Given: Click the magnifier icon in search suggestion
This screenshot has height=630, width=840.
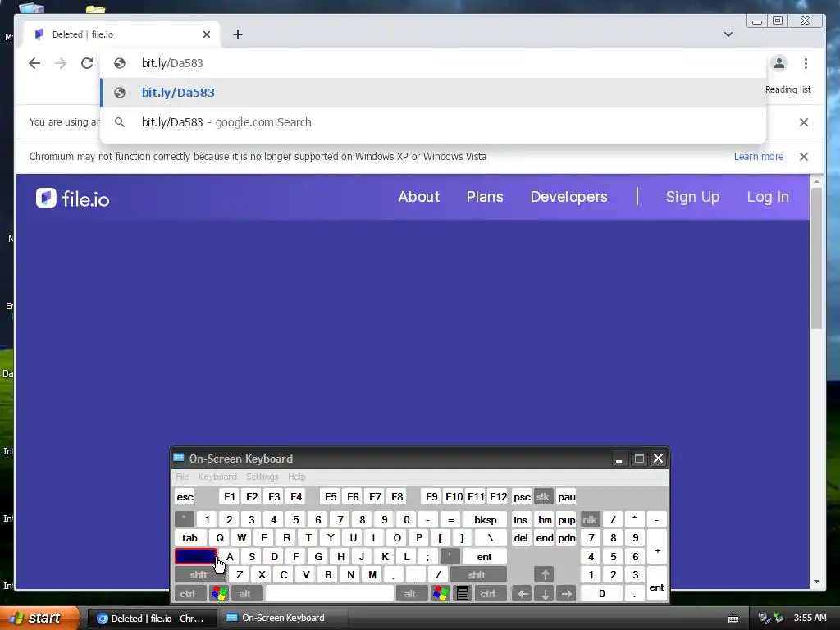Looking at the screenshot, I should pyautogui.click(x=120, y=122).
